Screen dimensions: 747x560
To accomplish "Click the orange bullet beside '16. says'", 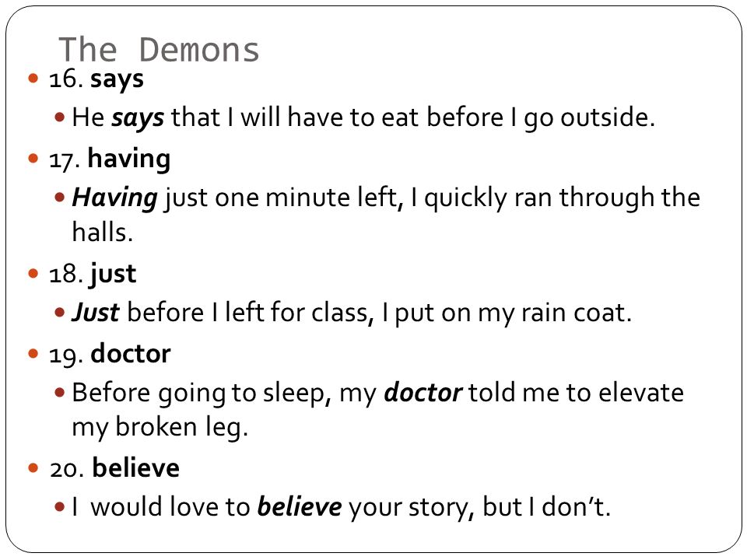I will tap(33, 78).
